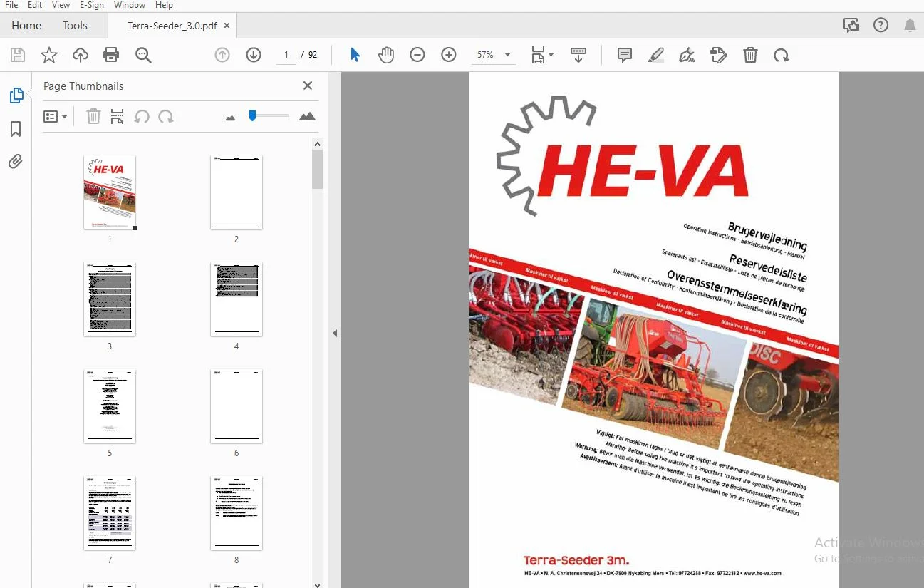Viewport: 924px width, 588px height.
Task: Select page 7 thumbnail
Action: coord(110,513)
